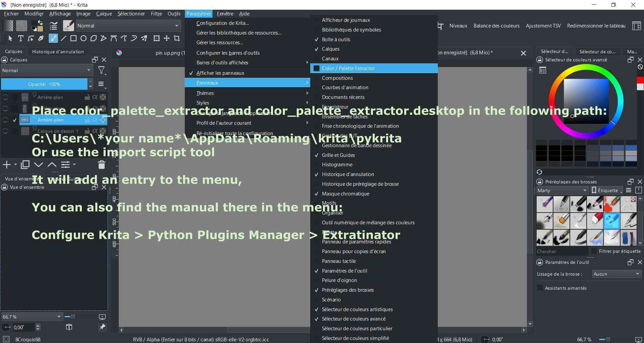Enable Assistants aimantés checkbox
The height and width of the screenshot is (343, 644).
click(x=540, y=288)
